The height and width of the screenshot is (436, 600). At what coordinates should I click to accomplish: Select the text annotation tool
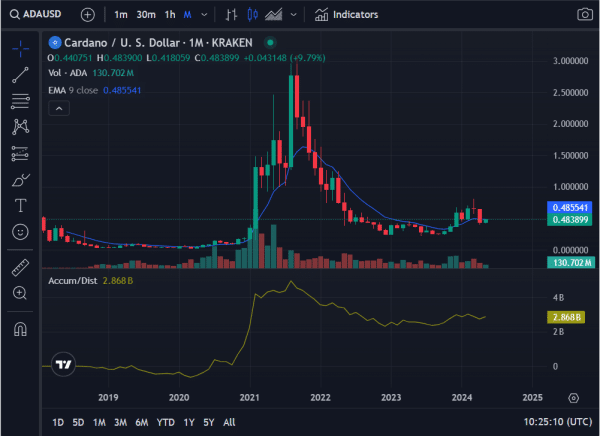coord(20,206)
